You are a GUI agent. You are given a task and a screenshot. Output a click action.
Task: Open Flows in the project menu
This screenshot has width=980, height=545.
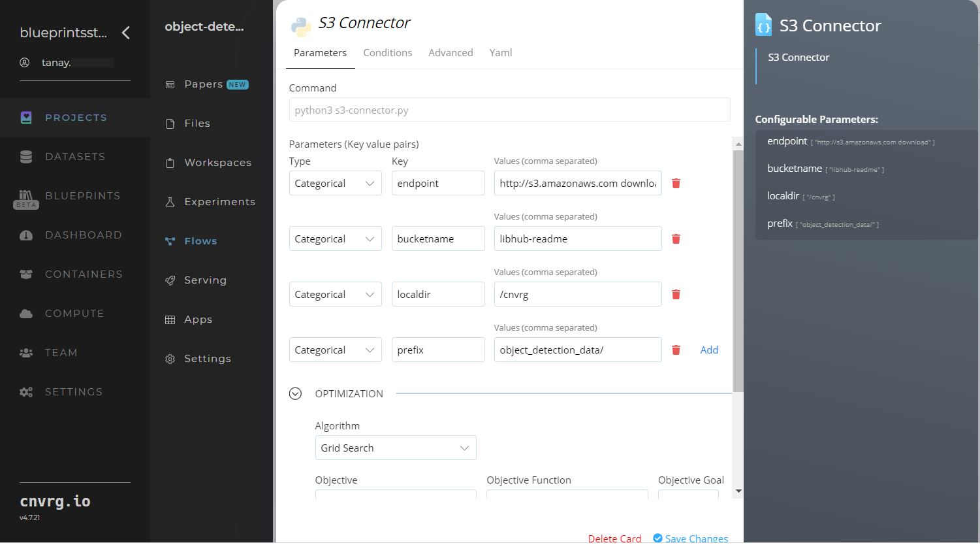[200, 241]
